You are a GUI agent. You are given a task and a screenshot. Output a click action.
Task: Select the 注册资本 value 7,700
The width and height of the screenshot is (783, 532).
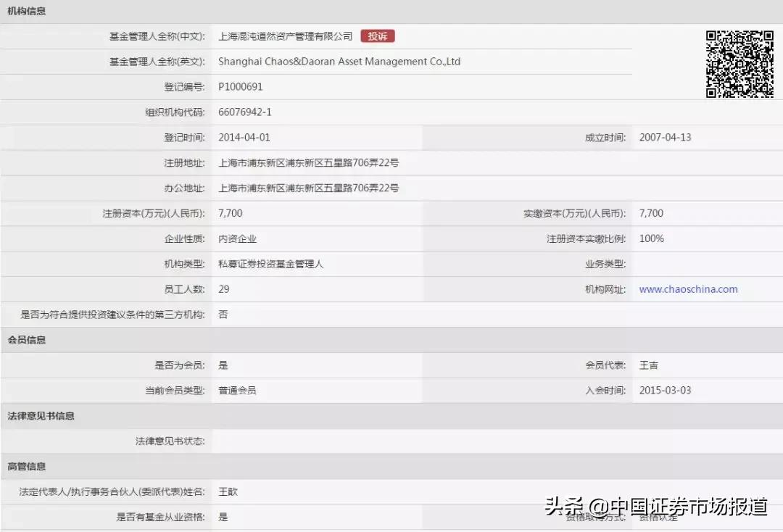[231, 212]
